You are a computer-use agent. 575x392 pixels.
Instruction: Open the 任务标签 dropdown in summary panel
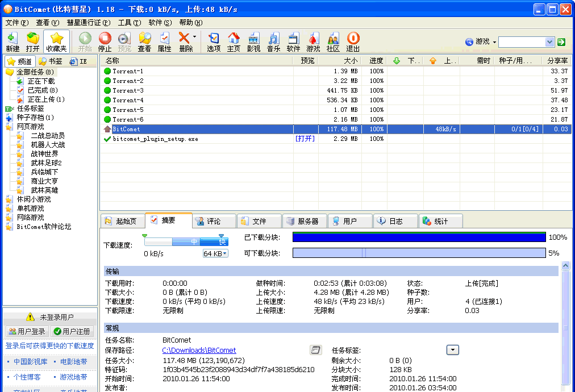pos(452,350)
